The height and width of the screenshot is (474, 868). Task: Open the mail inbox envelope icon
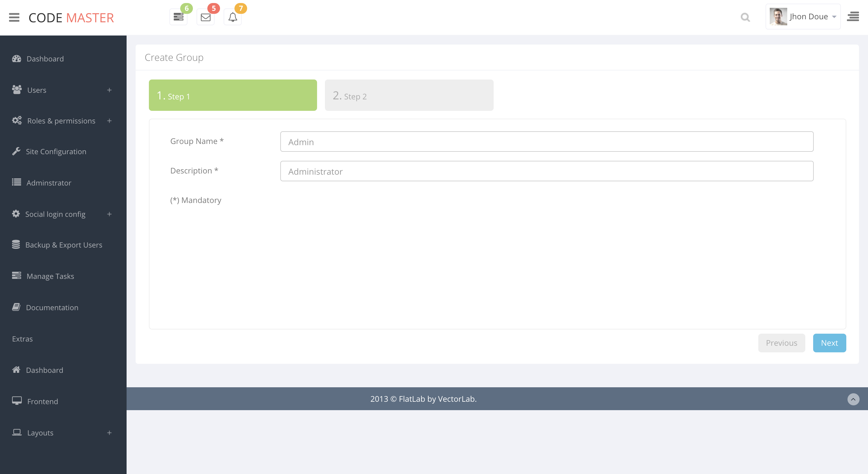pos(206,17)
